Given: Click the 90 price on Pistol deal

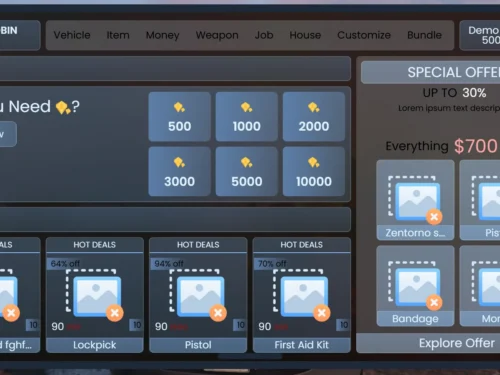Looking at the screenshot, I should click(x=161, y=326).
